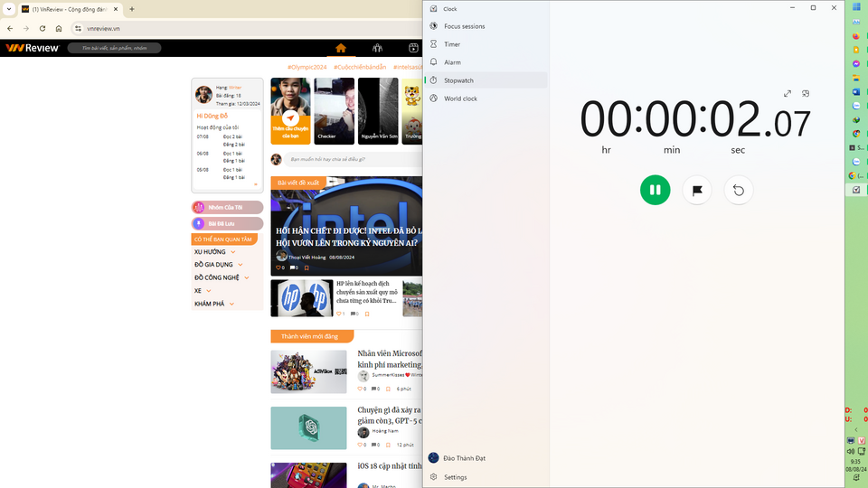
Task: Open the Bài Đã Lưu button
Action: (227, 223)
